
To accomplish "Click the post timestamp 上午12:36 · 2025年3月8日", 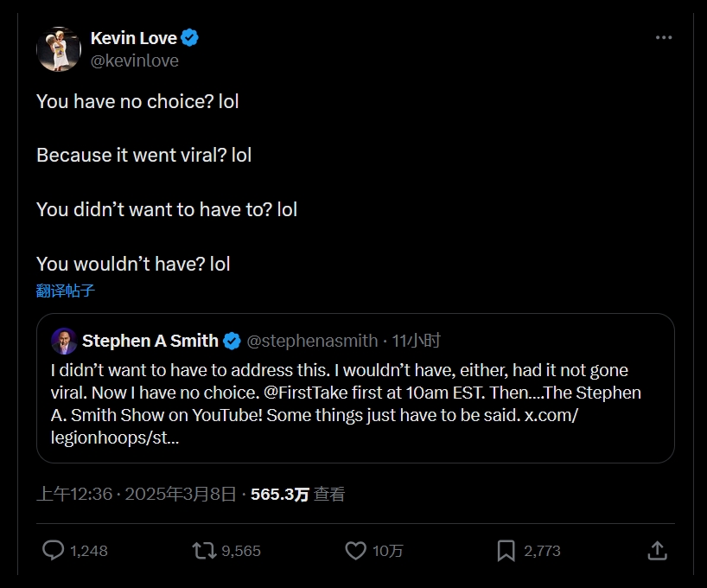I will click(x=136, y=494).
